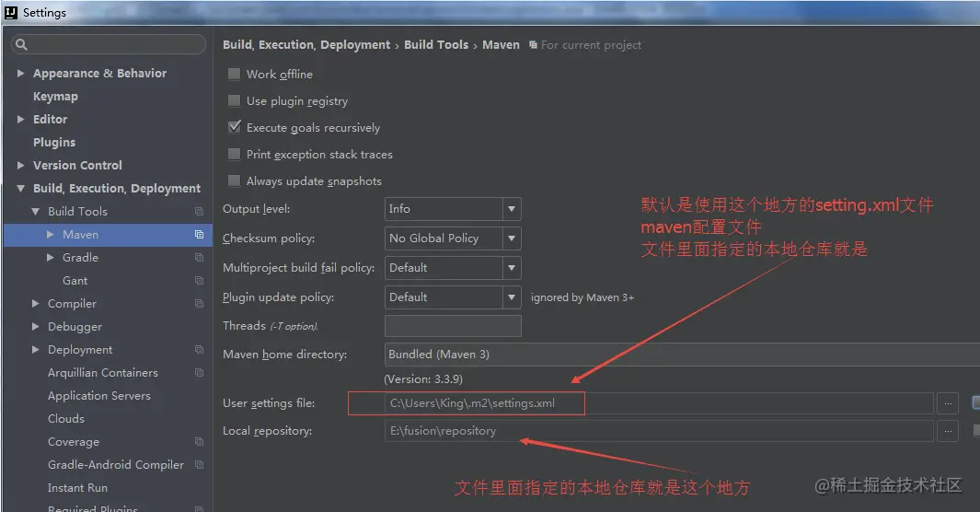
Task: Click the project-level icon beside Gant
Action: tap(199, 281)
